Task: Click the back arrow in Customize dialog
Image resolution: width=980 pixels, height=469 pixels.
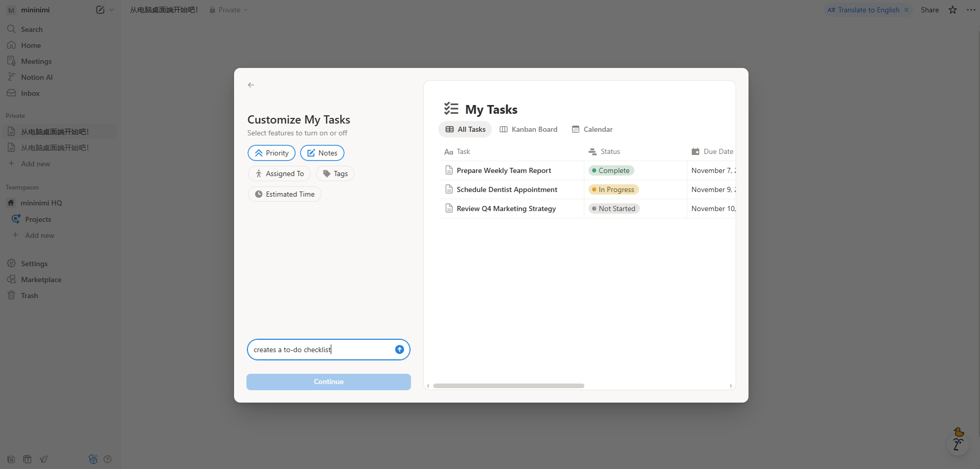Action: click(x=251, y=85)
